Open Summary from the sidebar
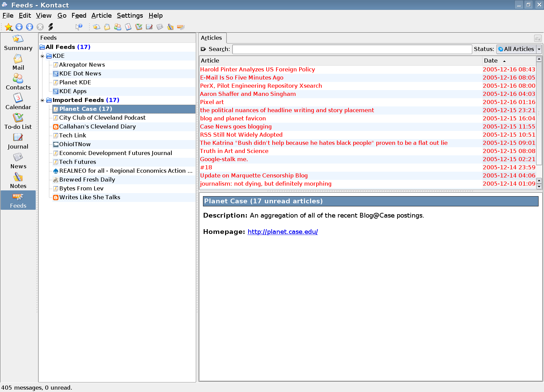 (18, 43)
